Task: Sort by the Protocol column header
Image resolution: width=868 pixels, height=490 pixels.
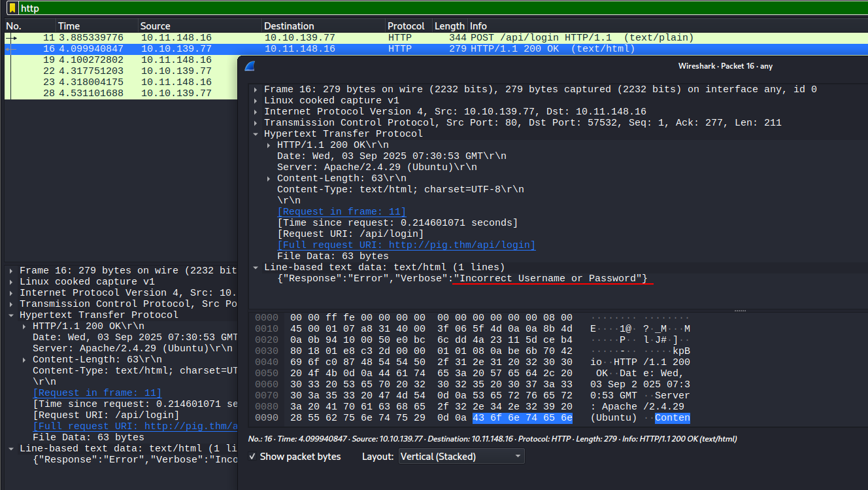Action: [405, 26]
